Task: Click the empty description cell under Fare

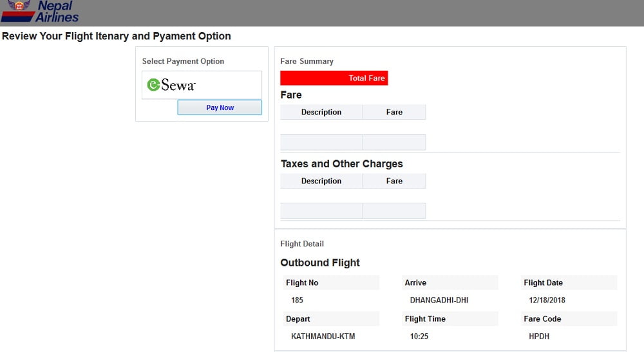Action: 321,142
